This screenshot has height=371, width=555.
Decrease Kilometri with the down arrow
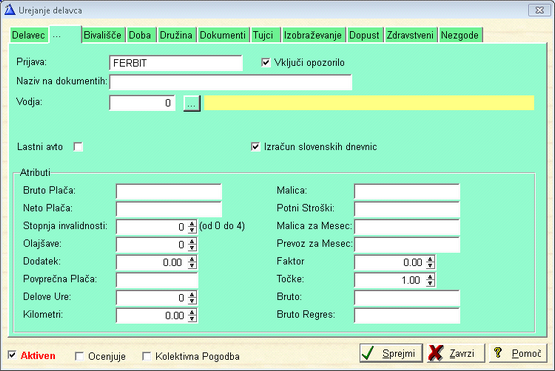coord(192,319)
